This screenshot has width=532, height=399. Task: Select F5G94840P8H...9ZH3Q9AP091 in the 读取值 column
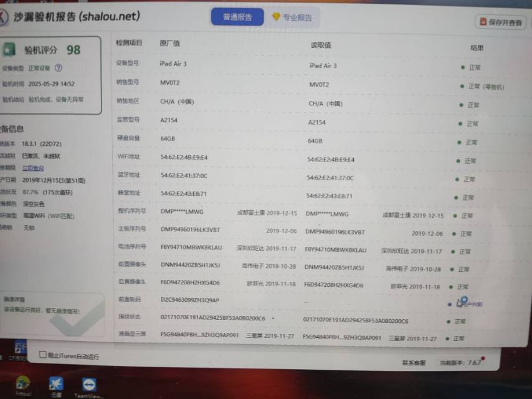tap(342, 338)
